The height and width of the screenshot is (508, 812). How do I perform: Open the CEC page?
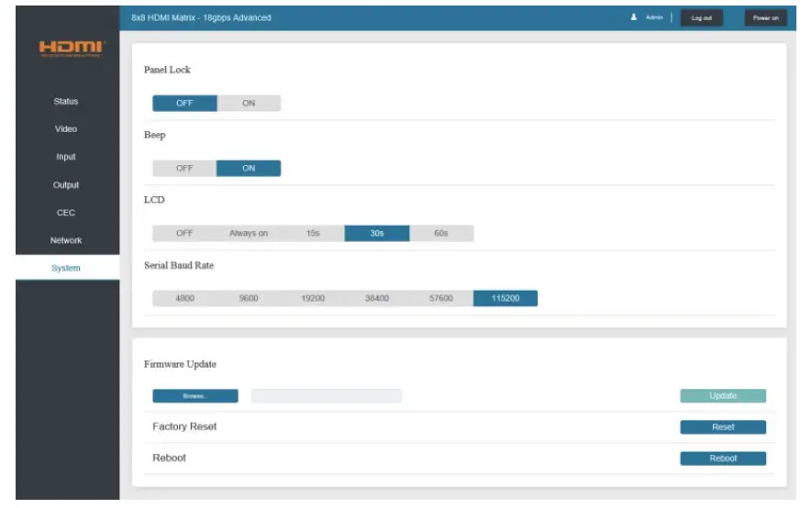pyautogui.click(x=66, y=213)
